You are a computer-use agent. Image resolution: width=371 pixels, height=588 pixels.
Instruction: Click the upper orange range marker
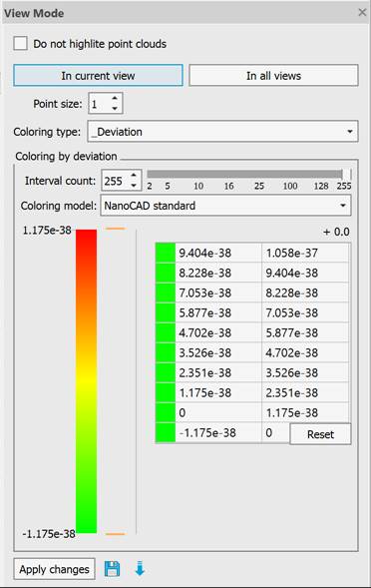(116, 228)
